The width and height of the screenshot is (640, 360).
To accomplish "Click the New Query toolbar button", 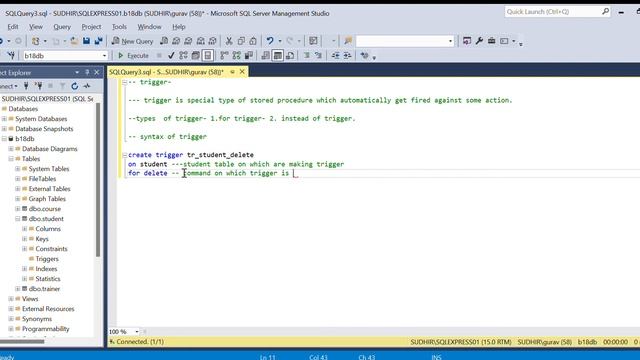I will click(x=133, y=41).
